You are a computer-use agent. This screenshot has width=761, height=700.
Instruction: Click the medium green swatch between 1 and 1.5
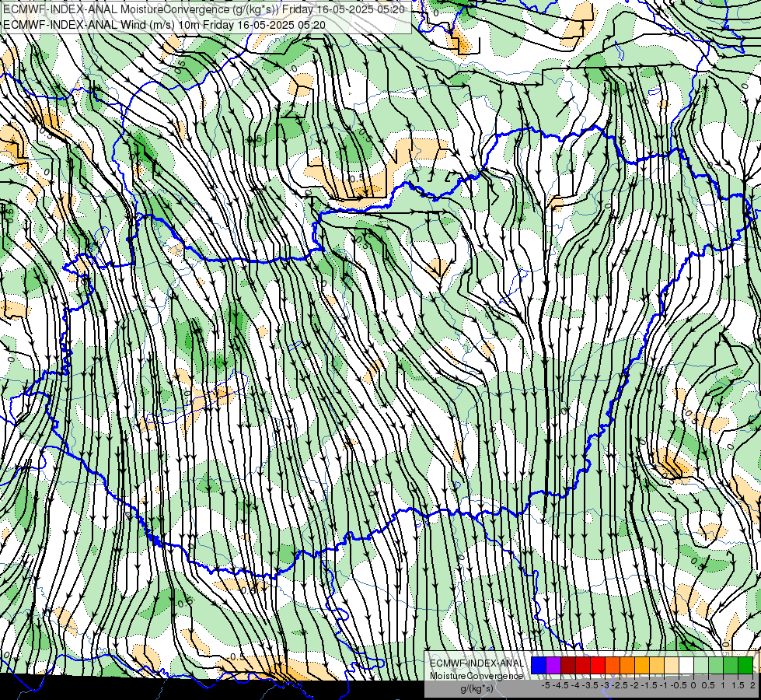[731, 666]
